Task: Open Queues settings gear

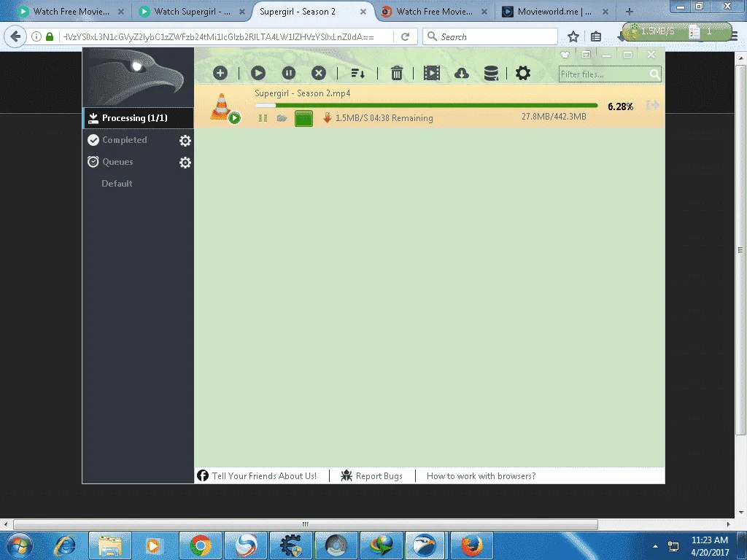Action: (x=185, y=163)
